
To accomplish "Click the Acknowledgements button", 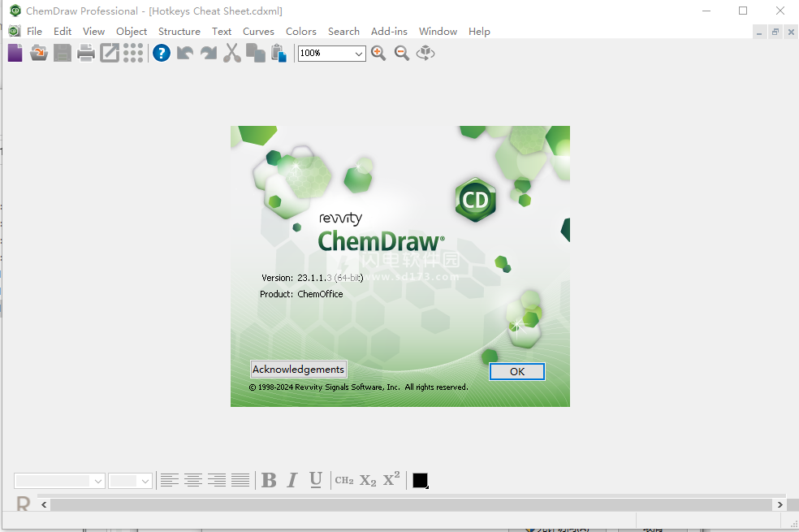I will coord(299,370).
